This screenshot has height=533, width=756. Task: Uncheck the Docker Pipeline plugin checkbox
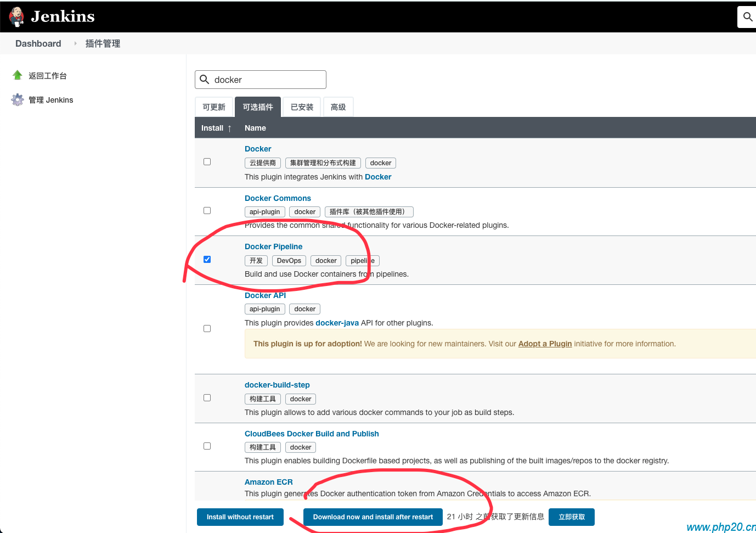(x=207, y=260)
